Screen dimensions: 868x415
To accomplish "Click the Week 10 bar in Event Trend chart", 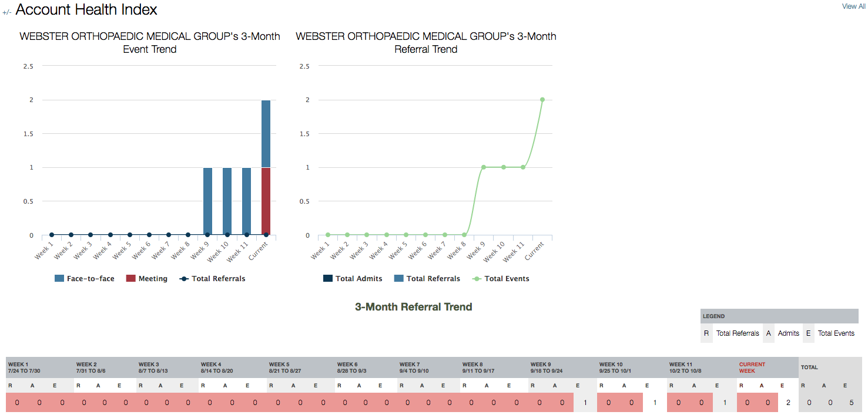I will tap(227, 201).
